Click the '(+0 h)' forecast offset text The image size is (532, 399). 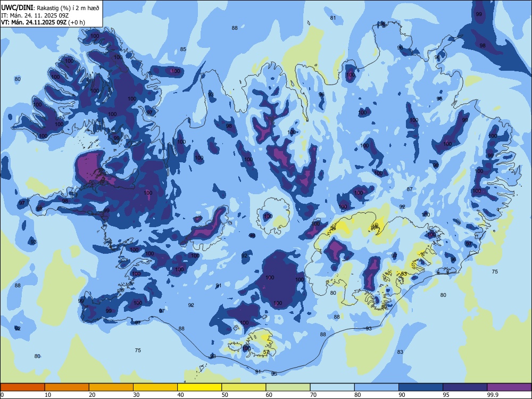[x=77, y=22]
